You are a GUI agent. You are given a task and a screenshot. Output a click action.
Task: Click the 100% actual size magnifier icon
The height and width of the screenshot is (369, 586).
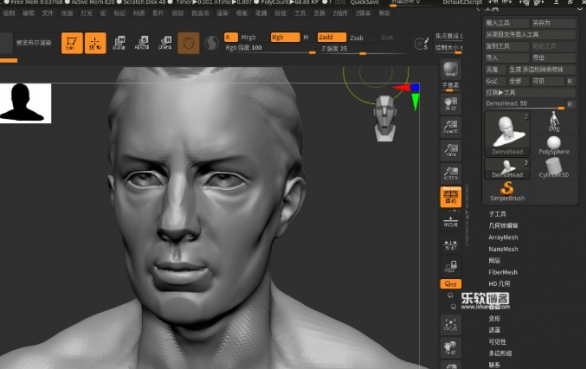(450, 150)
